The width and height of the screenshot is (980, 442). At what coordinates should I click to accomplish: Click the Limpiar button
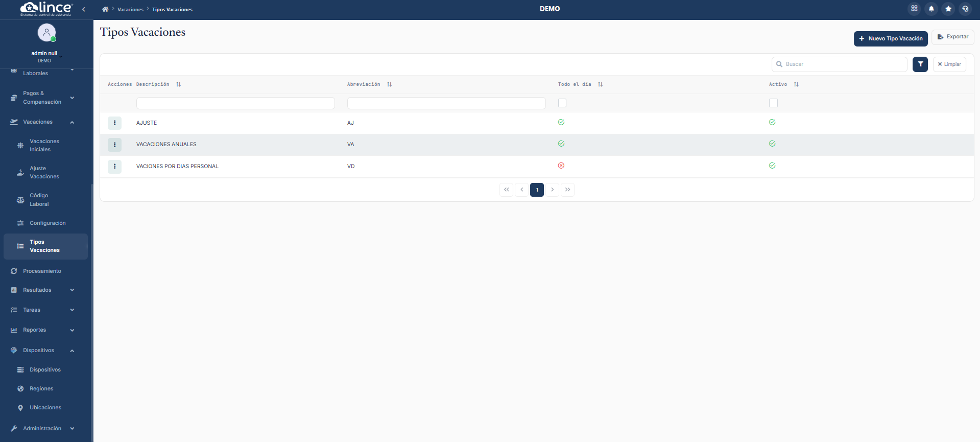(949, 64)
